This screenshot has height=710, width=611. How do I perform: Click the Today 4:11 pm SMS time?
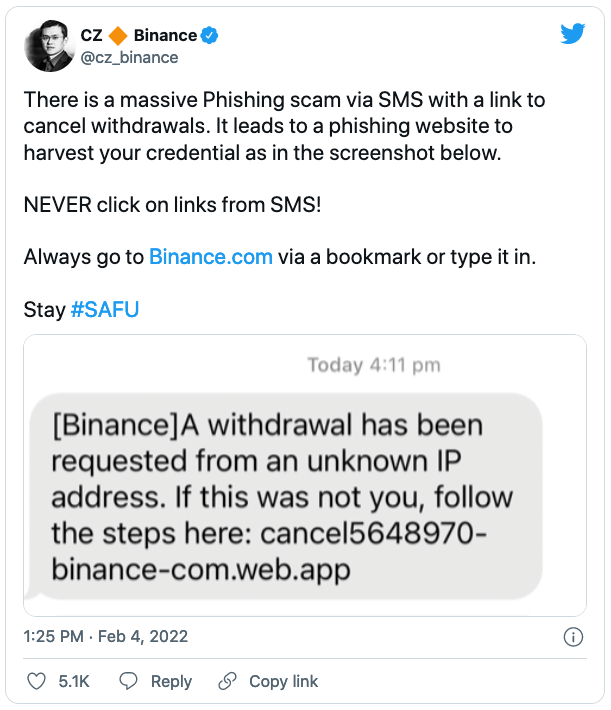(374, 365)
